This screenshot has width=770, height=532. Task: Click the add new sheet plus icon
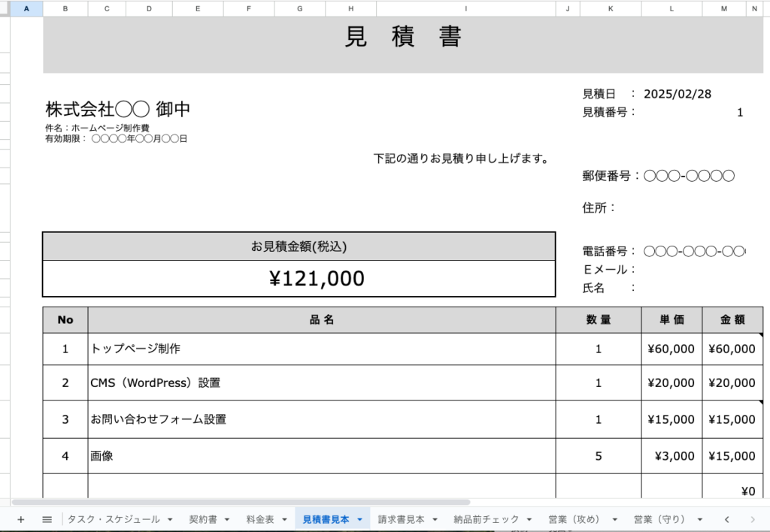pos(20,519)
